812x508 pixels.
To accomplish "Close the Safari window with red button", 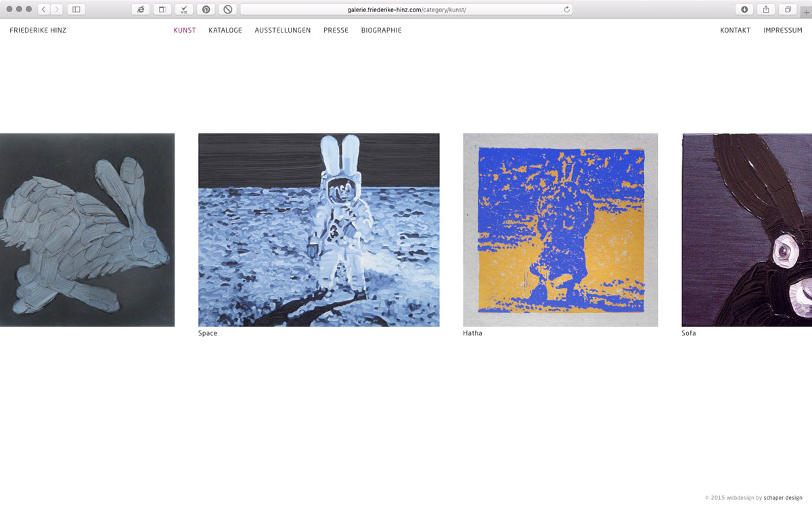I will [x=9, y=9].
